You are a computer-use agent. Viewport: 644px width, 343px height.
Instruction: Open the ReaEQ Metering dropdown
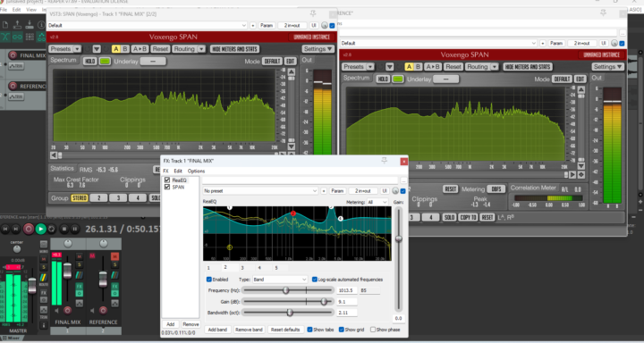(x=377, y=202)
